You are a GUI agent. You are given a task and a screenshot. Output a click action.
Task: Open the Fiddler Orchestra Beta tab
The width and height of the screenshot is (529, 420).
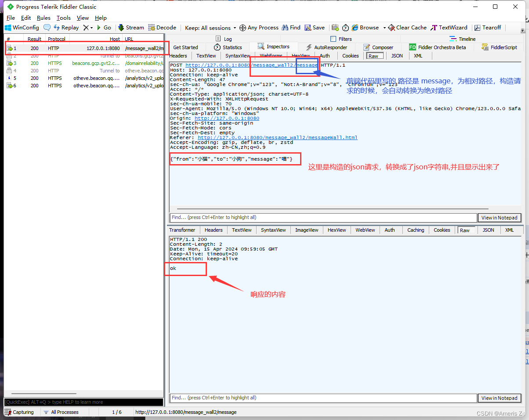(438, 47)
